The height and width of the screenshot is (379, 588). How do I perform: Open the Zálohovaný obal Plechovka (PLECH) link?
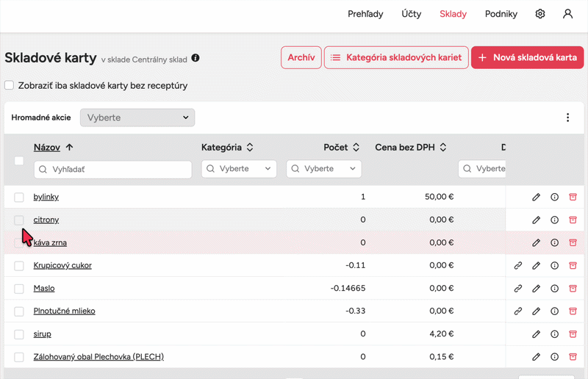tap(98, 357)
